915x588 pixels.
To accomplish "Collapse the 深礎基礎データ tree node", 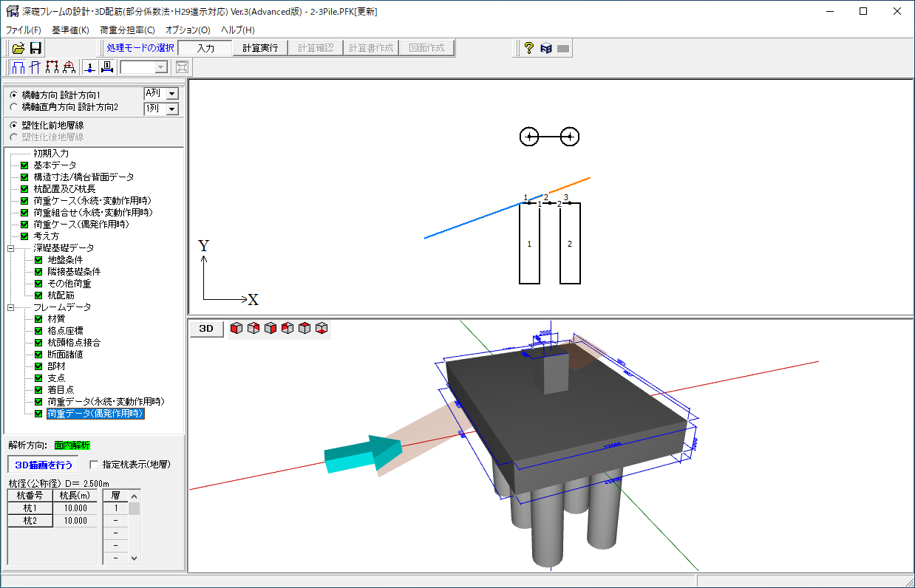I will pos(11,248).
